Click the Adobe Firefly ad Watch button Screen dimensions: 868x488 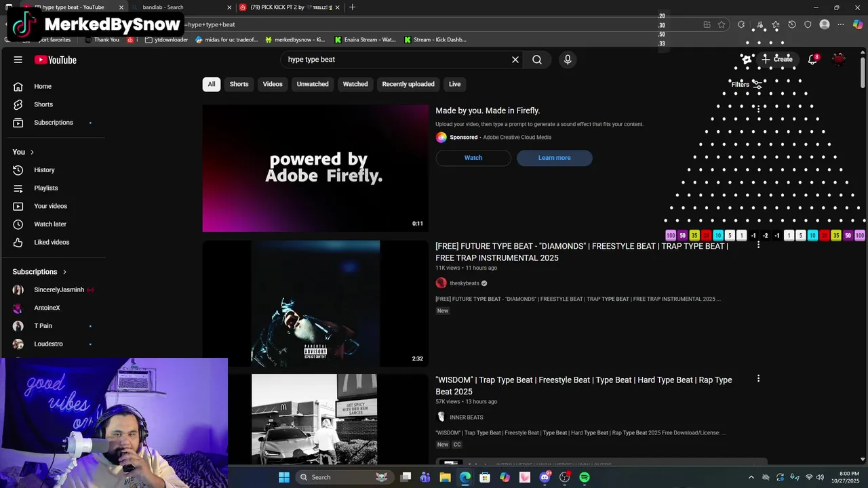473,158
